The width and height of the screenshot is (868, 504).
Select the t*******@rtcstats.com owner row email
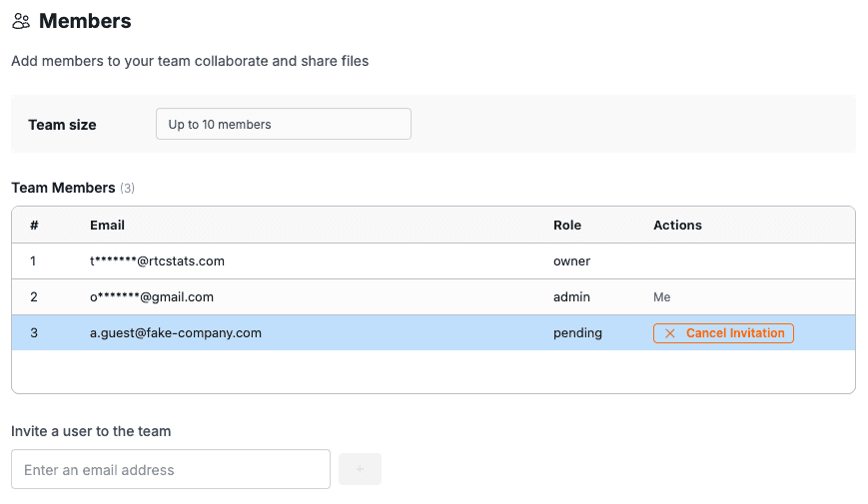click(x=157, y=261)
